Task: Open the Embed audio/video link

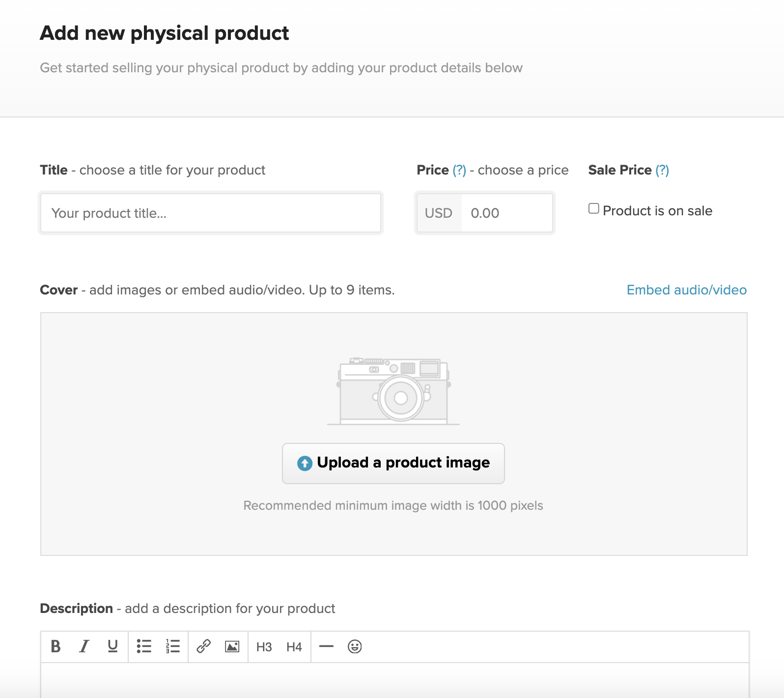Action: tap(686, 290)
